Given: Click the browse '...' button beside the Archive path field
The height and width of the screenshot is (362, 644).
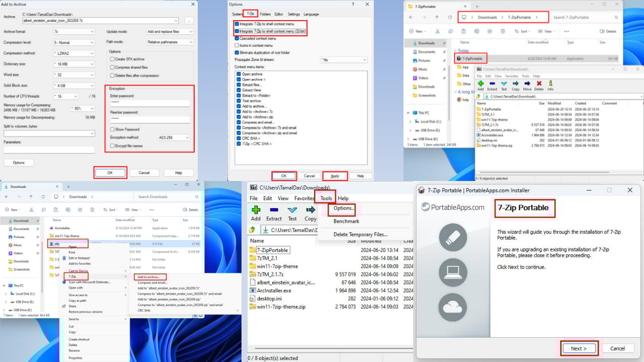Looking at the screenshot, I should [189, 21].
